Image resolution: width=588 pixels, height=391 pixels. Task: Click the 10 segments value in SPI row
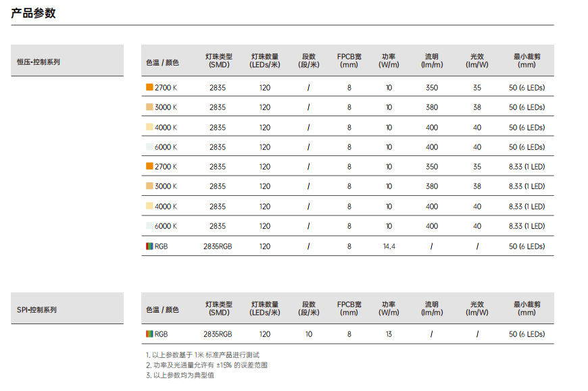309,334
